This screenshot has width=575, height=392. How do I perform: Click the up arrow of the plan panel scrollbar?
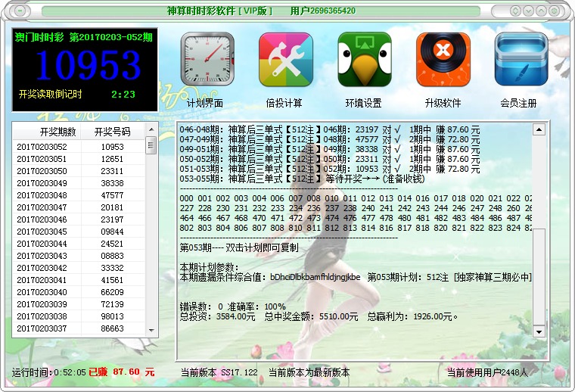tap(539, 129)
